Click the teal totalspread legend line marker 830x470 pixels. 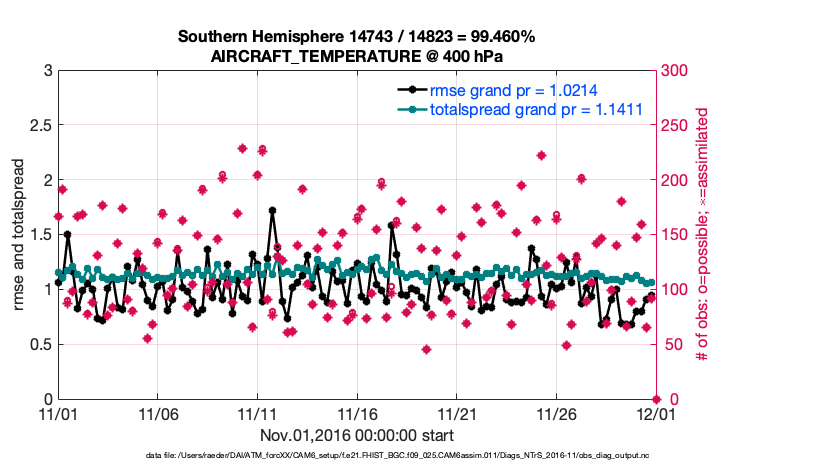click(412, 109)
